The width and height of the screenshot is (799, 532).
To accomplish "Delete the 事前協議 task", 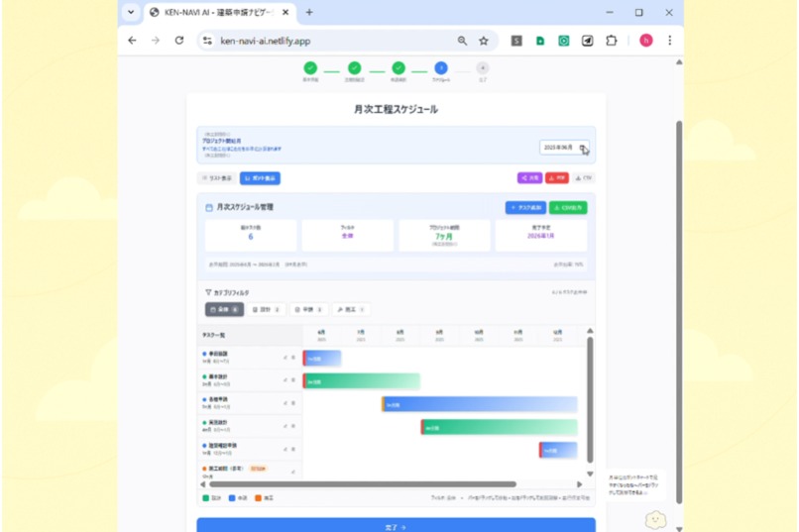I will (293, 358).
